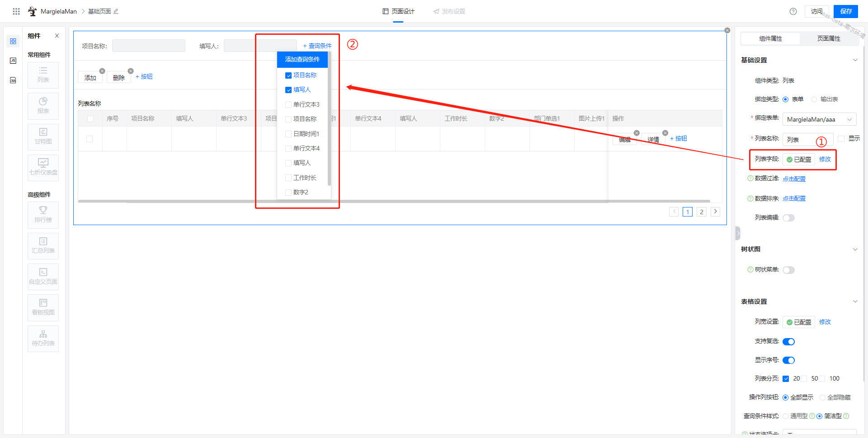This screenshot has width=868, height=438.
Task: Open the JS editor sidebar icon
Action: click(x=13, y=61)
